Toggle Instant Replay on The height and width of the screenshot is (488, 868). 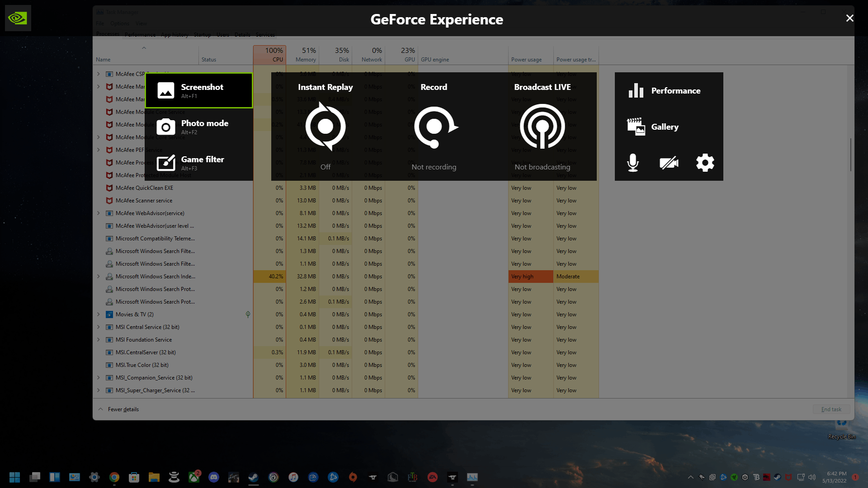pyautogui.click(x=325, y=126)
